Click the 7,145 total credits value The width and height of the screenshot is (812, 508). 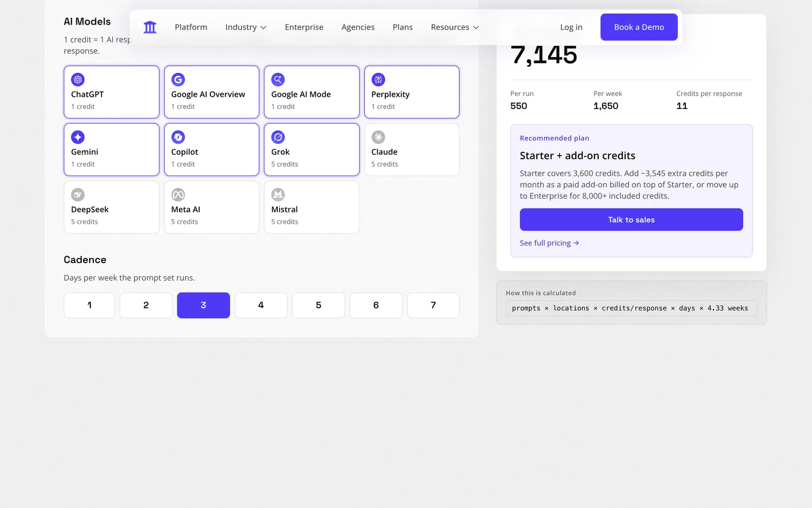(x=544, y=55)
